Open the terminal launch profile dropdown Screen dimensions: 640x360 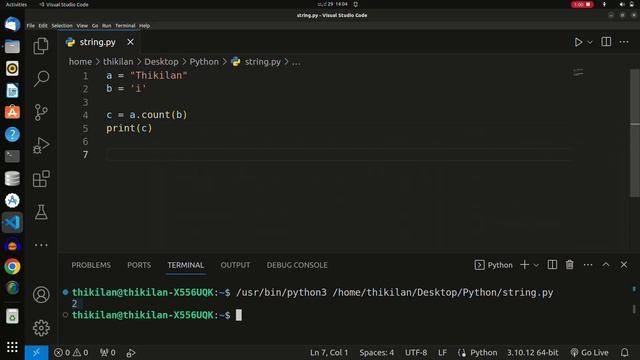coord(536,265)
